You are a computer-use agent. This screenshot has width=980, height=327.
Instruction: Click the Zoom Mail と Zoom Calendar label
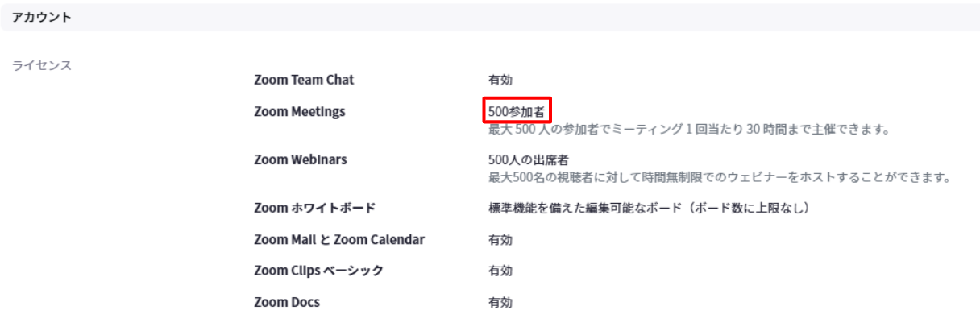[339, 240]
